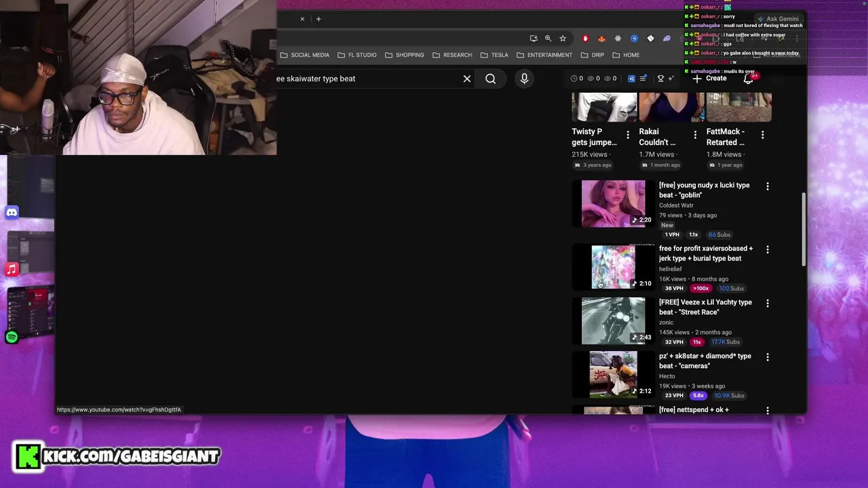Open TESLA bookmarks folder
Image resolution: width=868 pixels, height=488 pixels.
pos(494,55)
